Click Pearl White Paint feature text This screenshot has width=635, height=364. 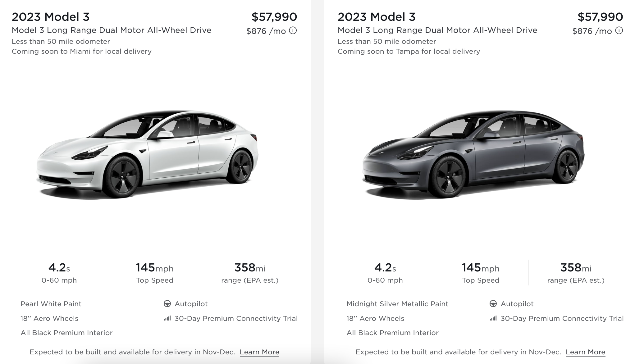pos(51,304)
